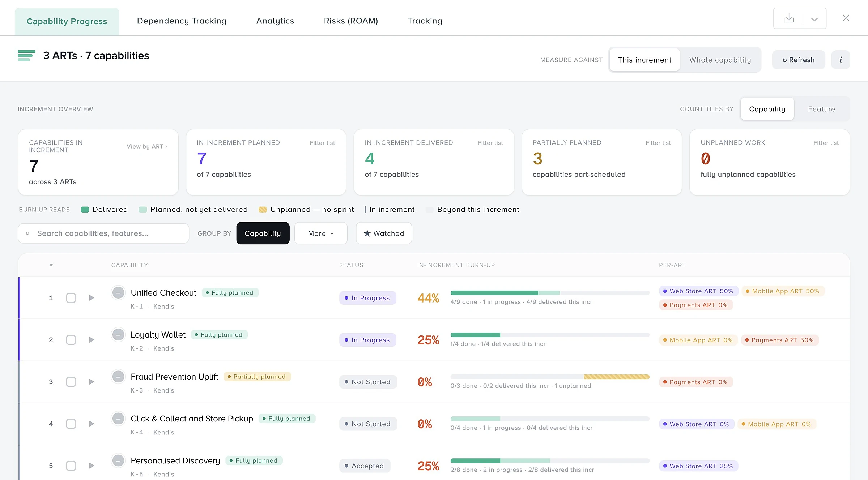Click the download export icon
This screenshot has width=868, height=480.
[789, 18]
